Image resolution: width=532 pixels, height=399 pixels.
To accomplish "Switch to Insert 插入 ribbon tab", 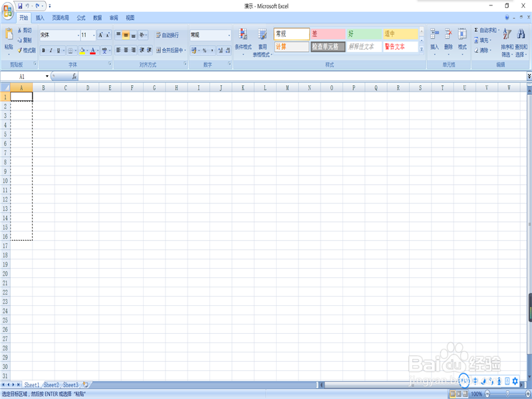I will 40,18.
